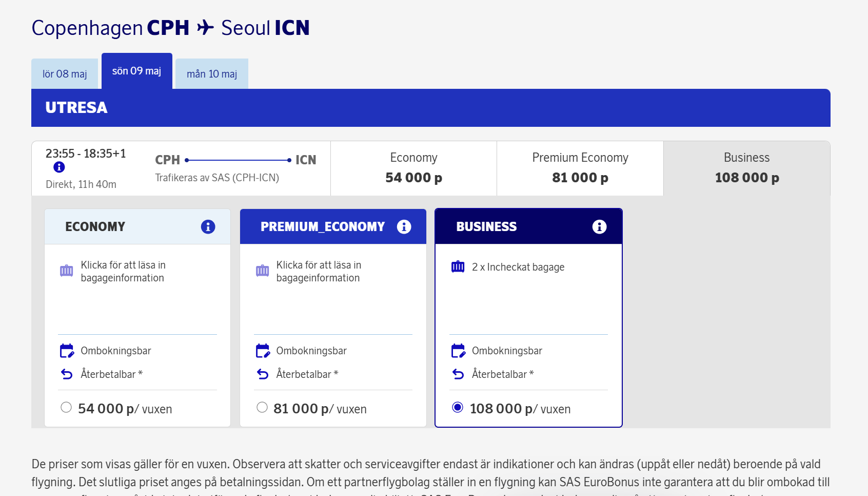Click the Premium Economy rebooking calendar icon
The height and width of the screenshot is (496, 868).
263,351
